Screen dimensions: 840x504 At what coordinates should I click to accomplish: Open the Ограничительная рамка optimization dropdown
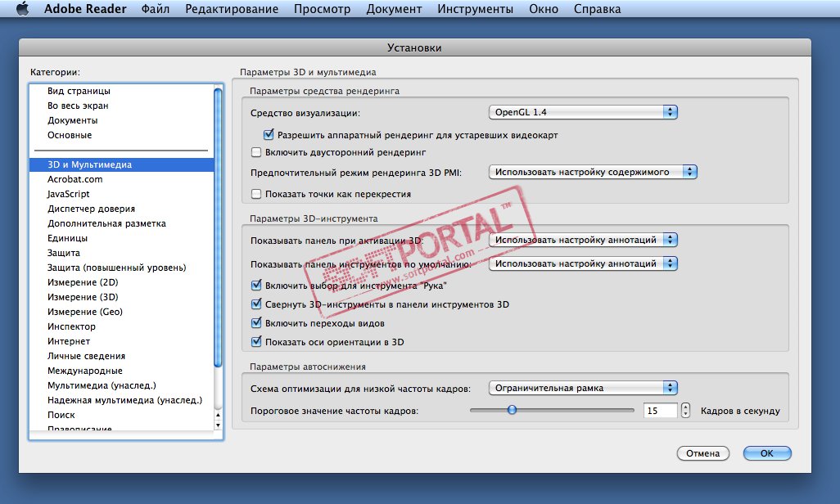tap(583, 388)
